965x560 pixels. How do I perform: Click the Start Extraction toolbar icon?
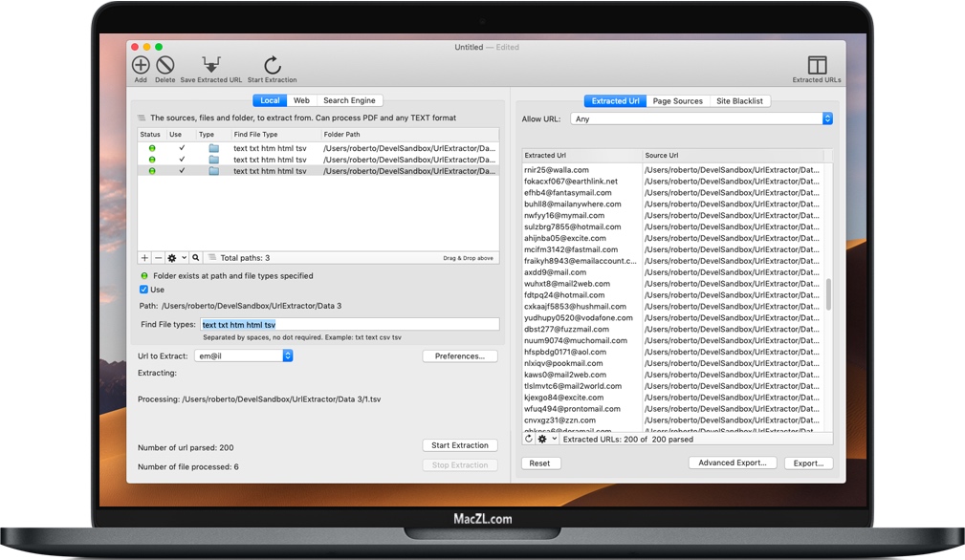point(271,65)
